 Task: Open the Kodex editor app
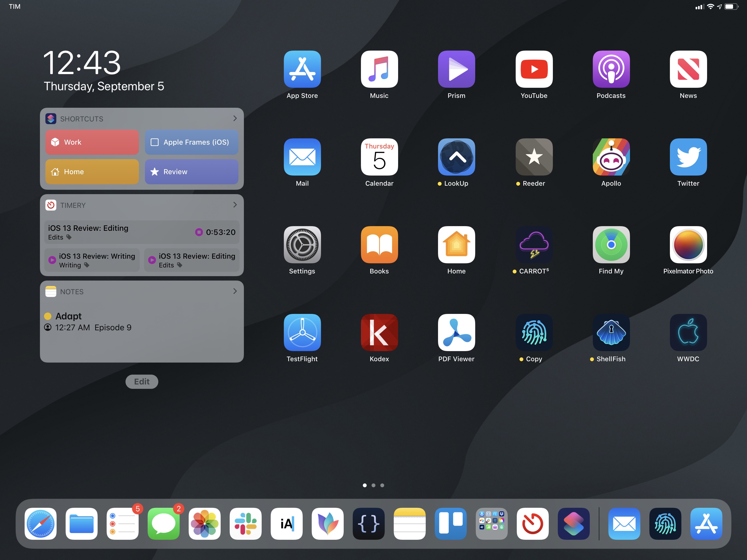click(x=379, y=333)
